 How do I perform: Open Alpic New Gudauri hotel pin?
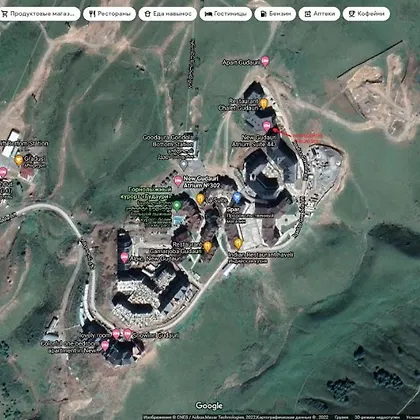[x=124, y=257]
